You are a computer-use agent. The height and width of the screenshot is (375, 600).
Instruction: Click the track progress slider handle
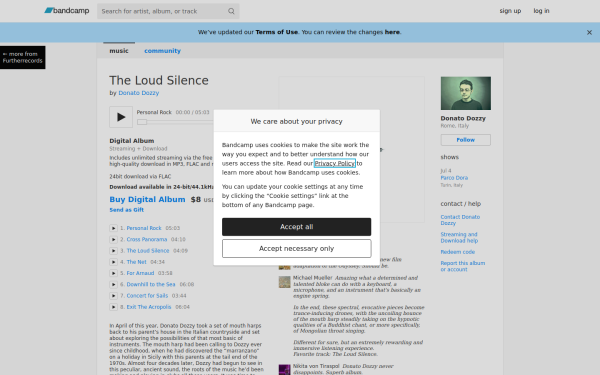coord(142,122)
